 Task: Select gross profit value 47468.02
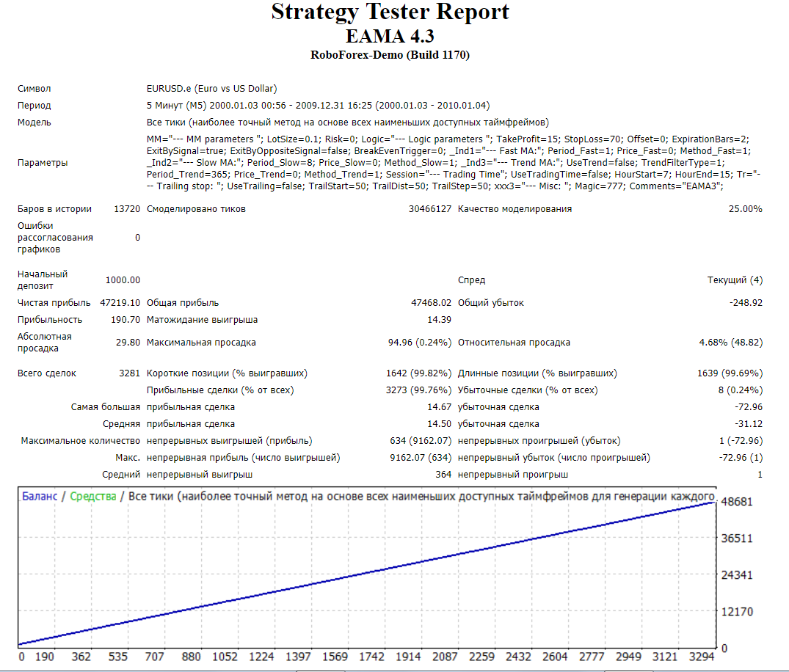point(432,303)
